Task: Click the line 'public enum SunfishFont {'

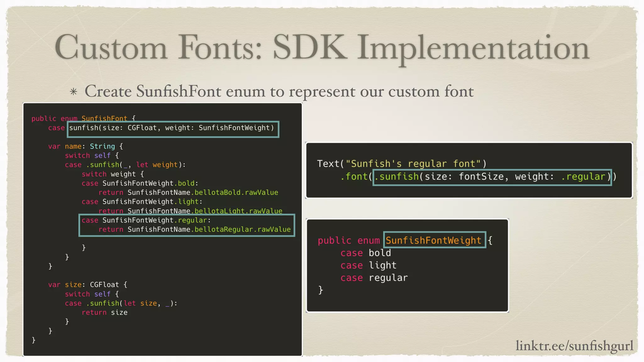Action: [x=83, y=118]
